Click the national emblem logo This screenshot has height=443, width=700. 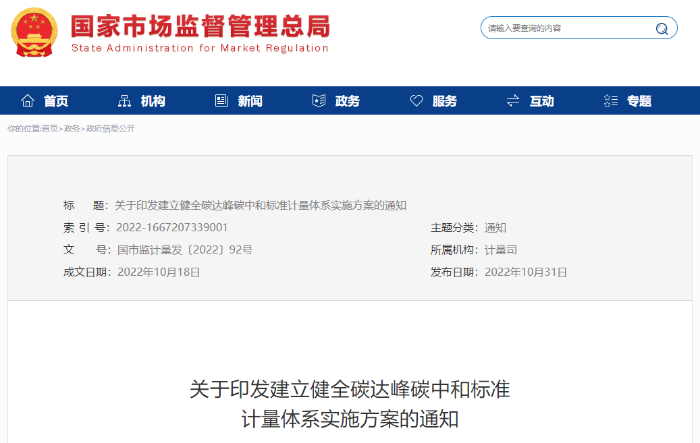coord(35,32)
